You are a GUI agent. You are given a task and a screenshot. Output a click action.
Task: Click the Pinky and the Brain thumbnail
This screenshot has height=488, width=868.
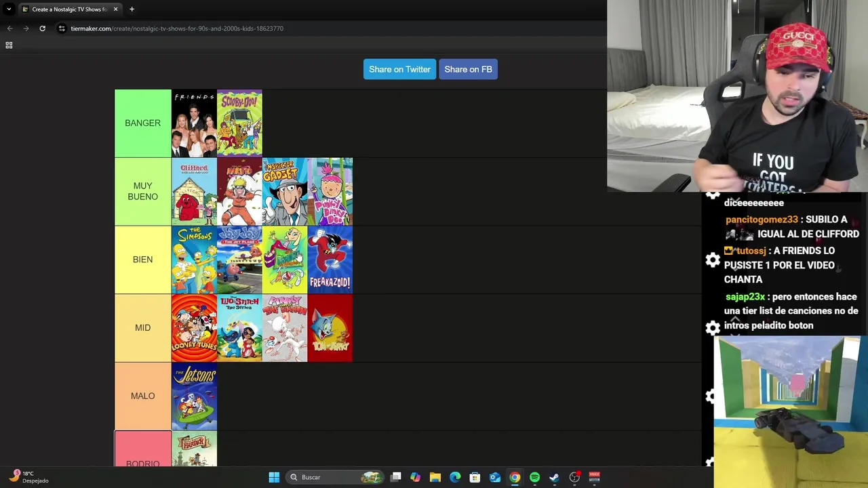(285, 328)
